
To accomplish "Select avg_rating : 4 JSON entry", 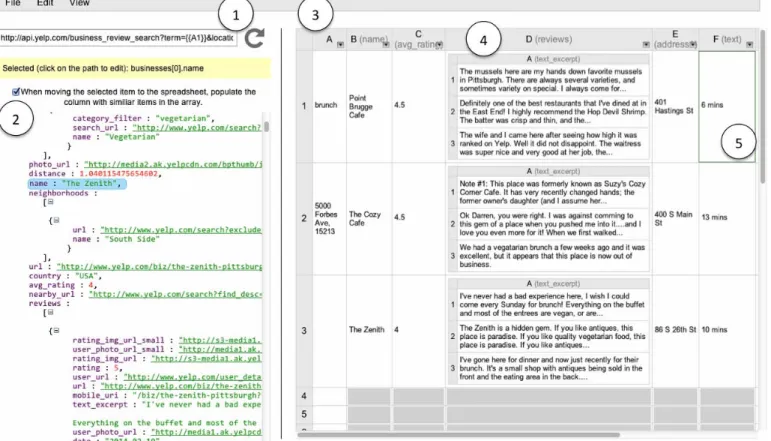I will pyautogui.click(x=62, y=285).
